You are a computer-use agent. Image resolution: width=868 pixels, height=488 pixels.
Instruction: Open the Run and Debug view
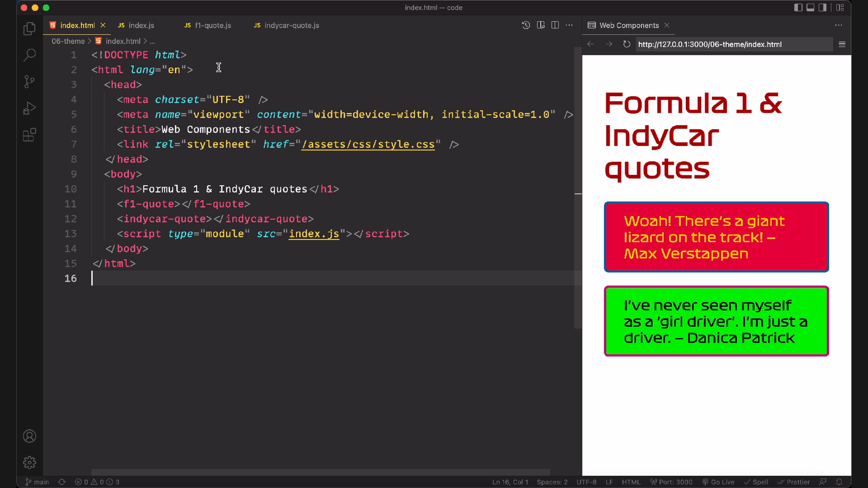[x=29, y=108]
